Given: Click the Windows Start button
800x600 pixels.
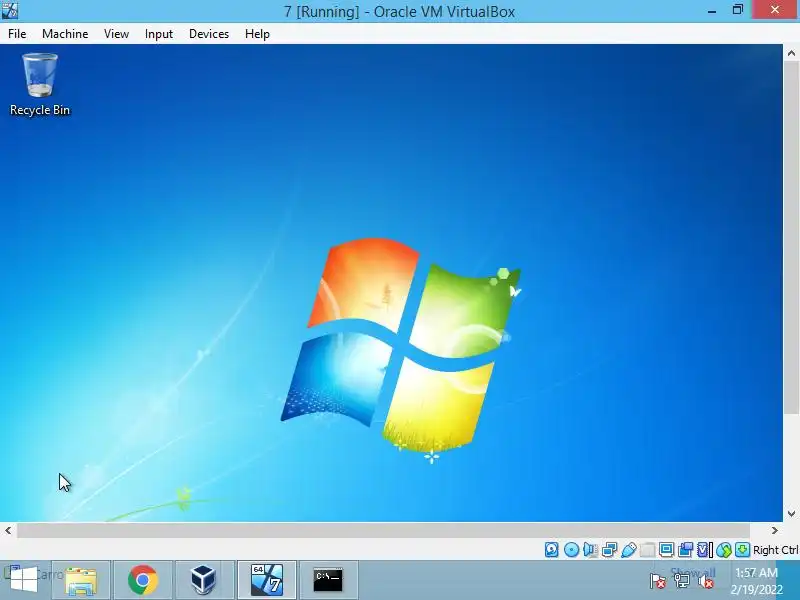Looking at the screenshot, I should click(x=24, y=580).
